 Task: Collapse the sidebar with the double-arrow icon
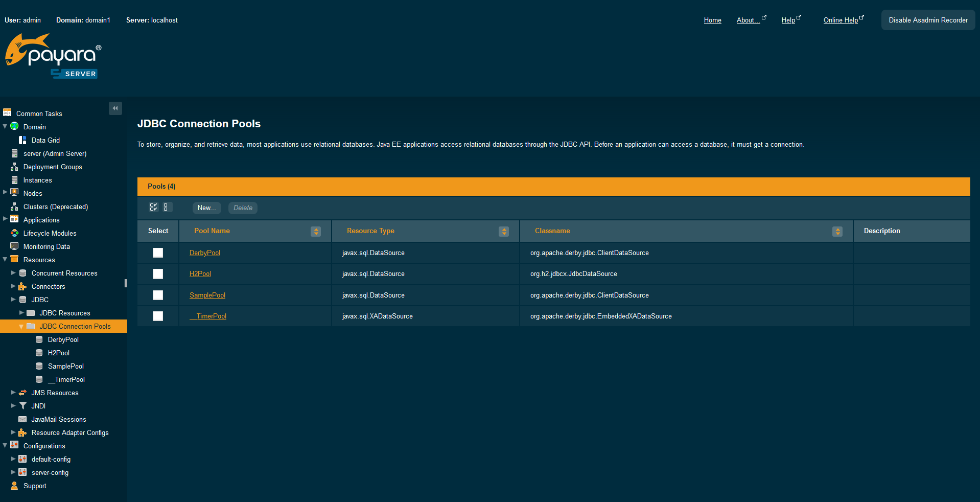[x=115, y=108]
